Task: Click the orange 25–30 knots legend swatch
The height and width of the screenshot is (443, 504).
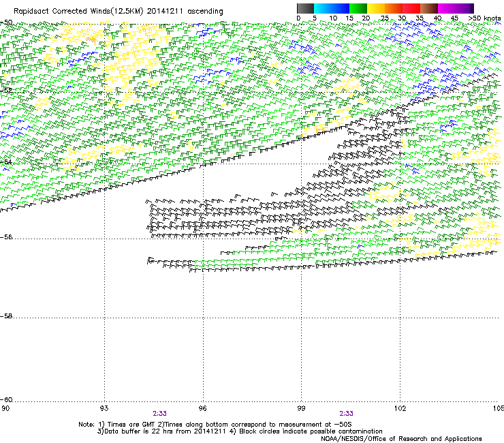Action: pos(394,8)
